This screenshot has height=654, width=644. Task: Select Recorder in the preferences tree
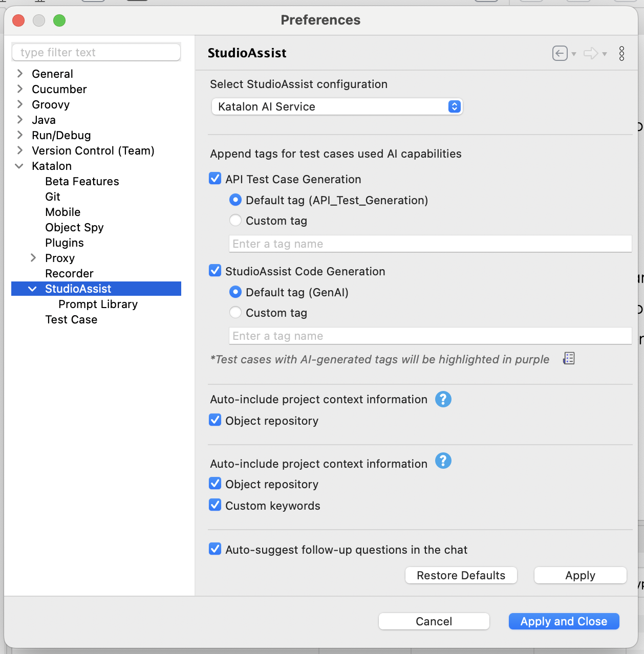pos(69,273)
